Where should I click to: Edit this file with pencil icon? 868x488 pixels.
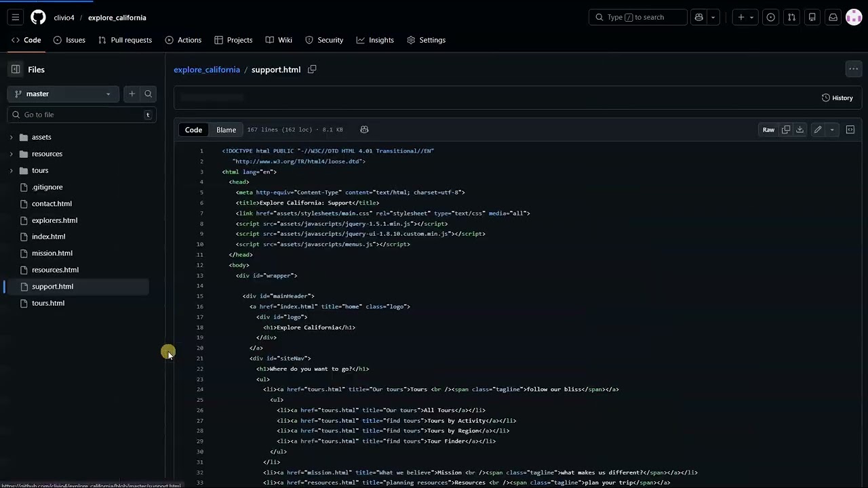pos(818,129)
